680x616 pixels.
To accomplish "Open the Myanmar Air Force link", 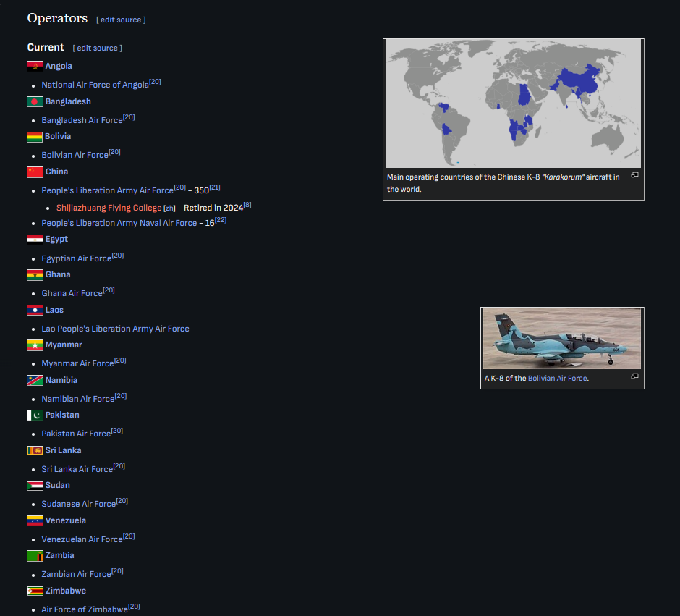I will [x=77, y=364].
